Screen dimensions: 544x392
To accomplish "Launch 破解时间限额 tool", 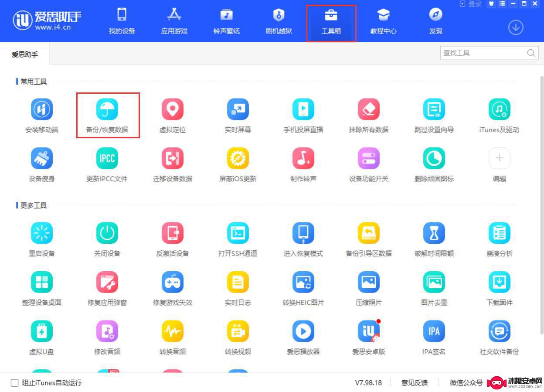I will tap(434, 233).
